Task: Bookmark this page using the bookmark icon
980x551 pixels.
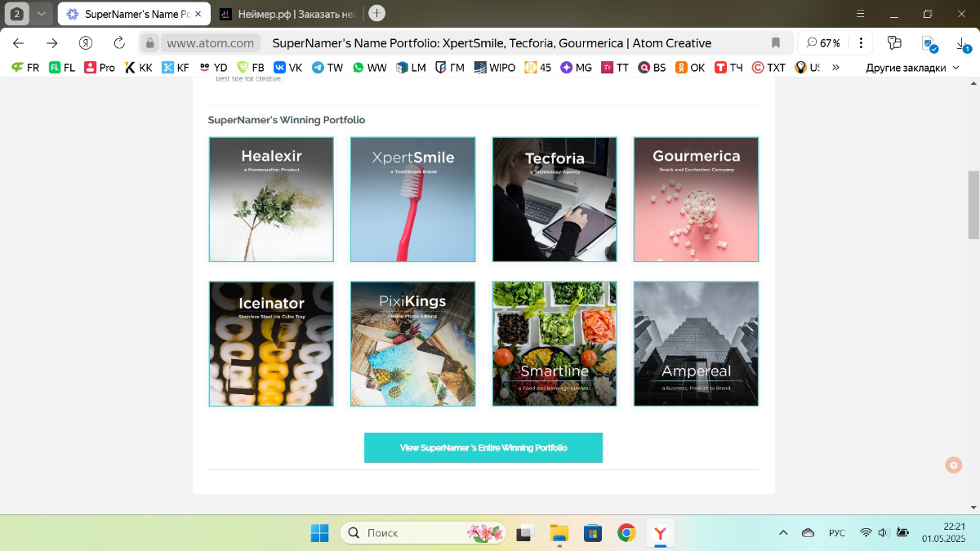Action: coord(776,43)
